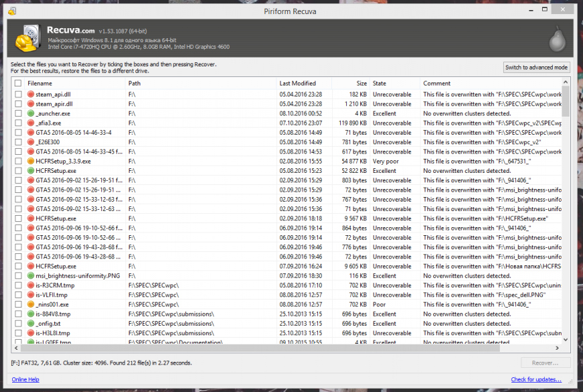
Task: Select checkbox for _onfig.txt
Action: 18,324
